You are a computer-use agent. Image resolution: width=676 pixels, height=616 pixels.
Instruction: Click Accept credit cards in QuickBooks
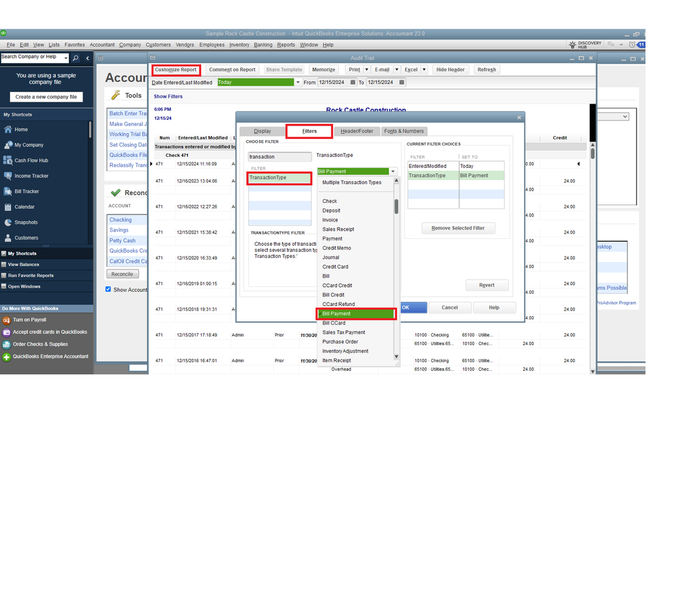(x=49, y=332)
